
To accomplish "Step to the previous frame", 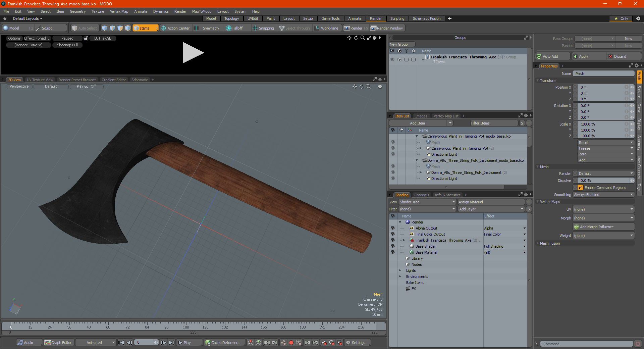I will coord(129,343).
